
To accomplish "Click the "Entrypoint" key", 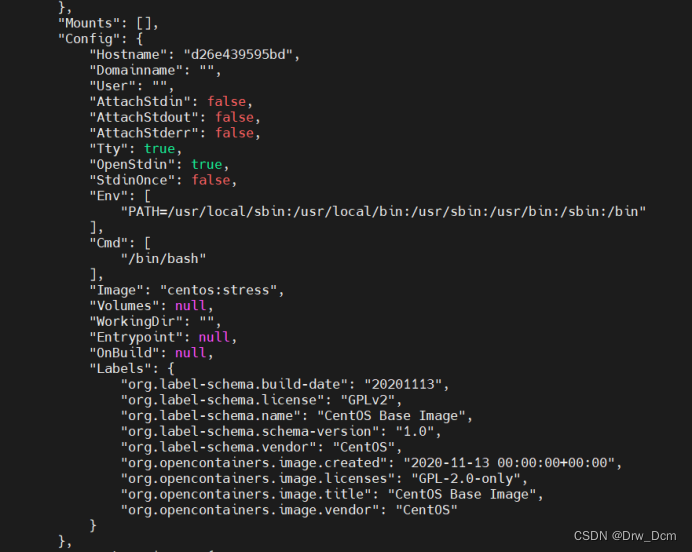I will pos(139,338).
